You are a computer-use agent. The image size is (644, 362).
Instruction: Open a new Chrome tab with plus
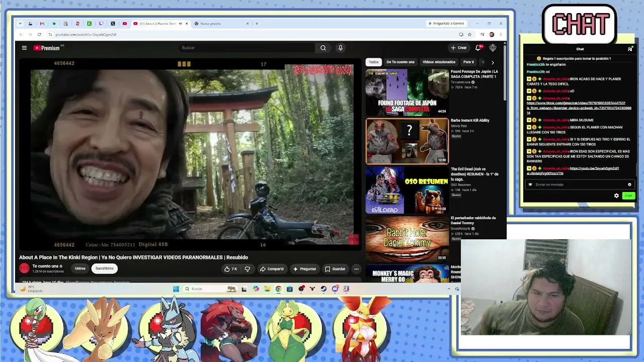pos(257,24)
